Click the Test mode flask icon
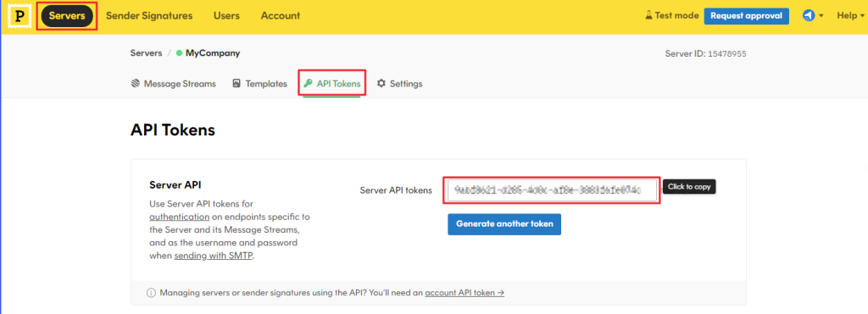The height and width of the screenshot is (314, 868). pos(648,15)
